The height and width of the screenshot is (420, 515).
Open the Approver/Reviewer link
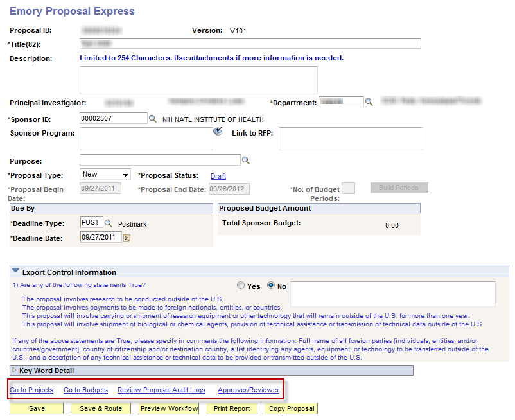[x=249, y=390]
